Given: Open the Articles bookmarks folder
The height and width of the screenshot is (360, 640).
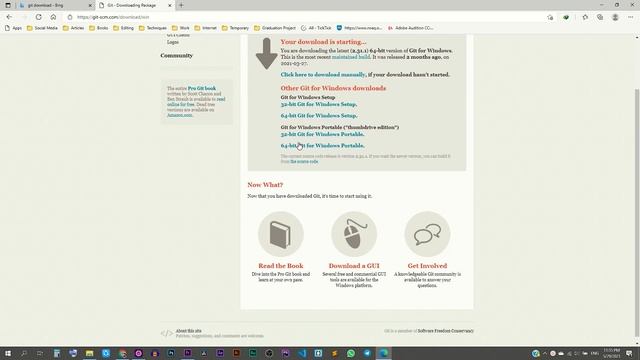Looking at the screenshot, I should click(73, 28).
